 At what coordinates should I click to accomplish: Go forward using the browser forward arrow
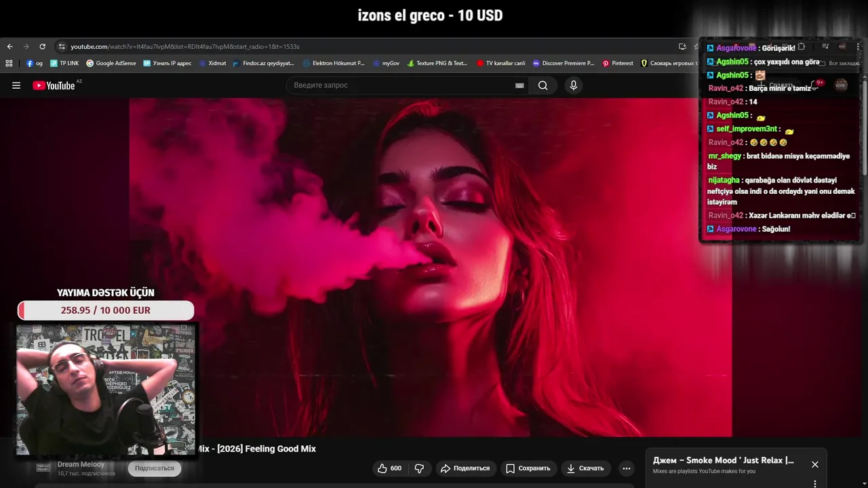(26, 47)
